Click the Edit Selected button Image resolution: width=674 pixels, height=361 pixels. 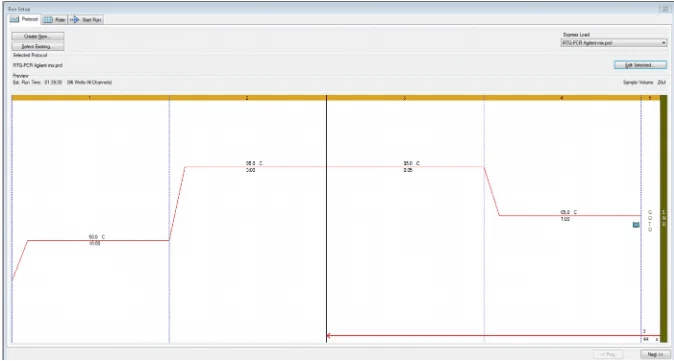[640, 65]
